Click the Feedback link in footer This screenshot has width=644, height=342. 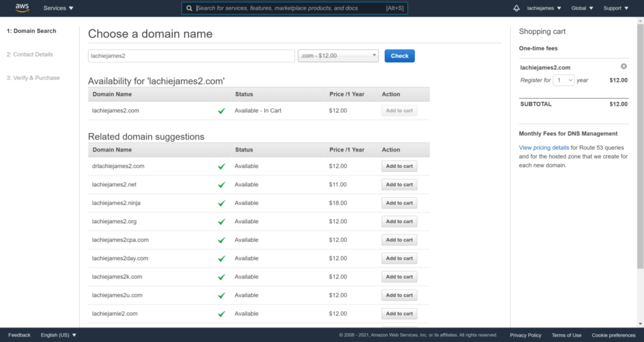pos(19,335)
